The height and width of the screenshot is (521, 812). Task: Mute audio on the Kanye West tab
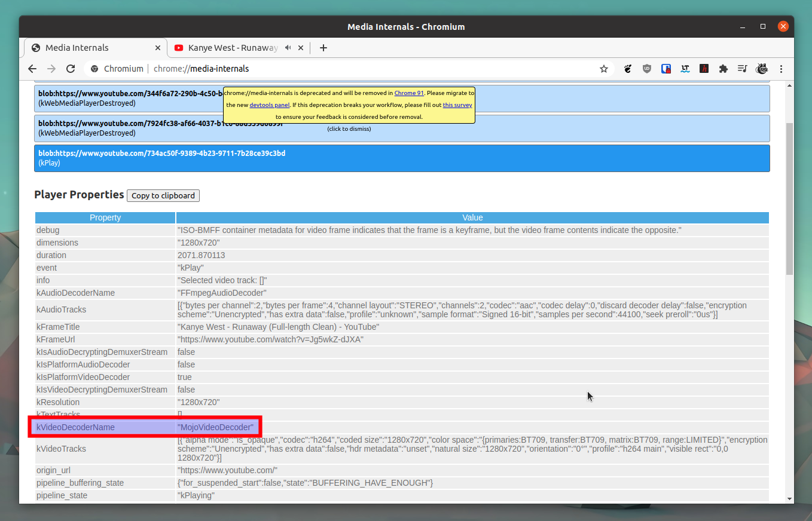tap(288, 48)
